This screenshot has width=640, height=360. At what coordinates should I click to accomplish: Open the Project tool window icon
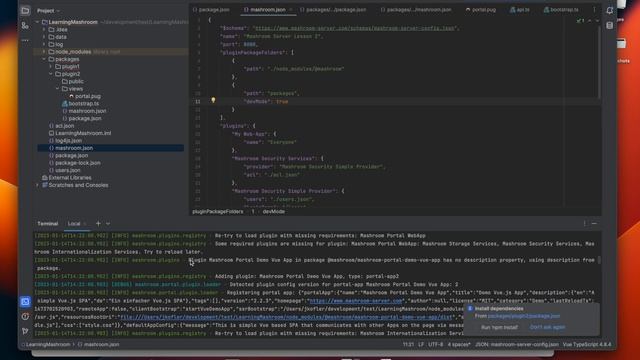[25, 11]
